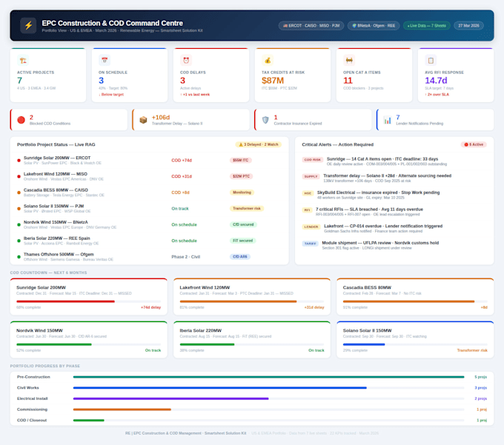The height and width of the screenshot is (445, 504).
Task: Click the $32M PTC tag
Action: point(241,176)
